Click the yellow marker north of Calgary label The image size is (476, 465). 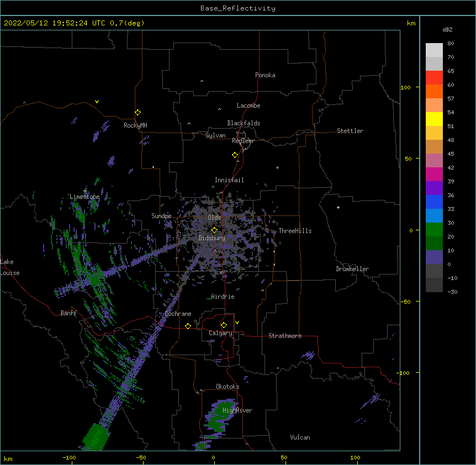pyautogui.click(x=224, y=325)
